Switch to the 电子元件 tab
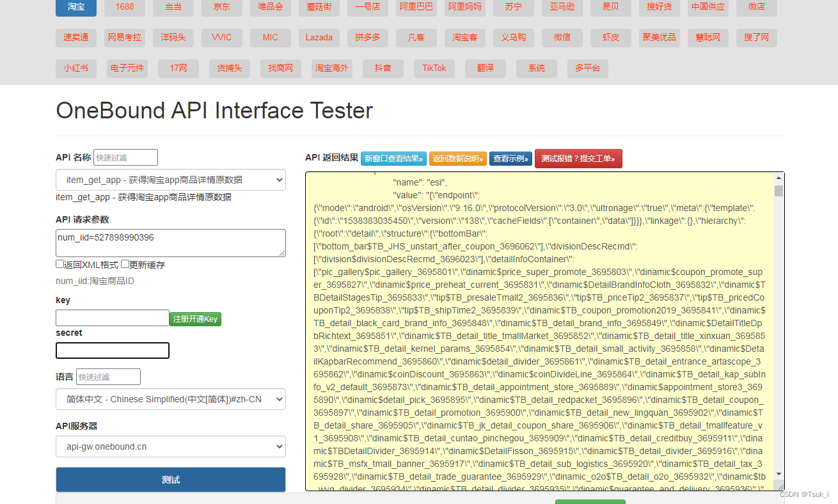Viewport: 838px width, 504px height. pos(127,68)
